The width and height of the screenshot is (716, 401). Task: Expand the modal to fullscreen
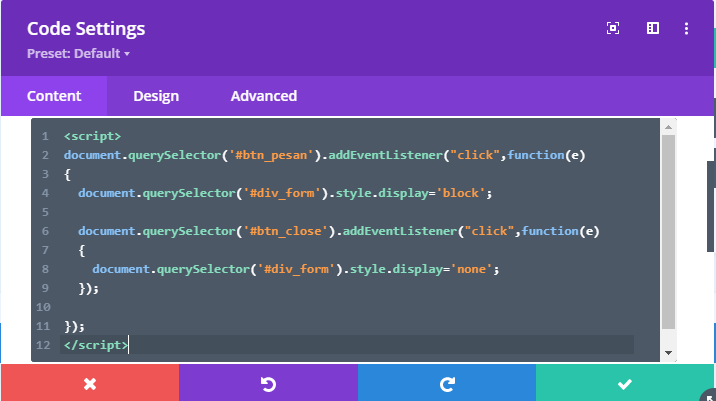613,28
